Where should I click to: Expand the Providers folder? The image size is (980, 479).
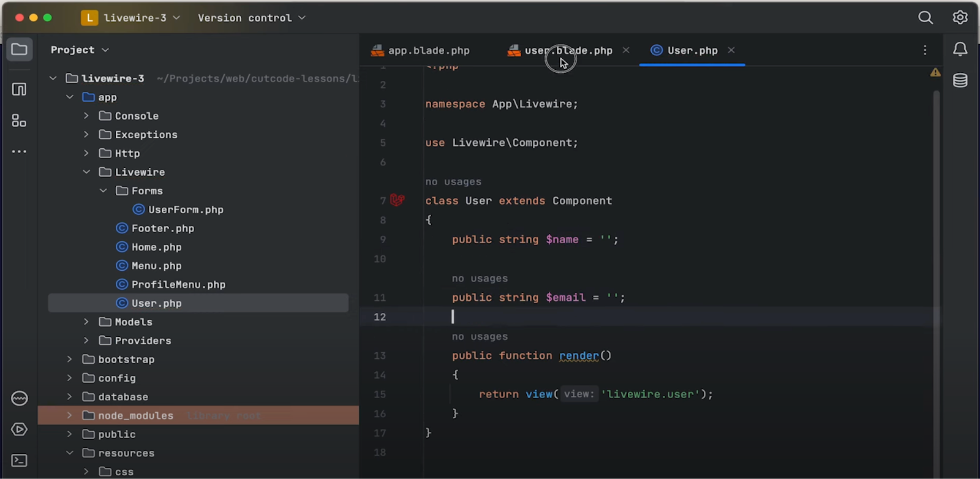tap(86, 341)
